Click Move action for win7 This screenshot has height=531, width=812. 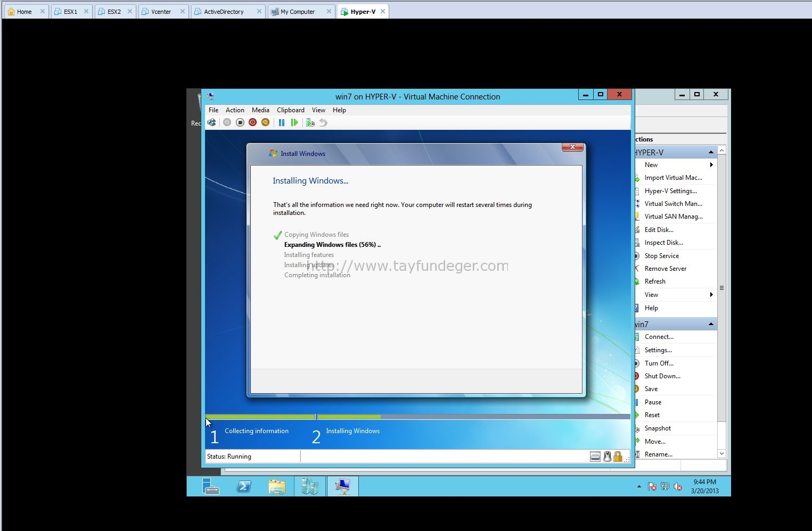point(655,442)
